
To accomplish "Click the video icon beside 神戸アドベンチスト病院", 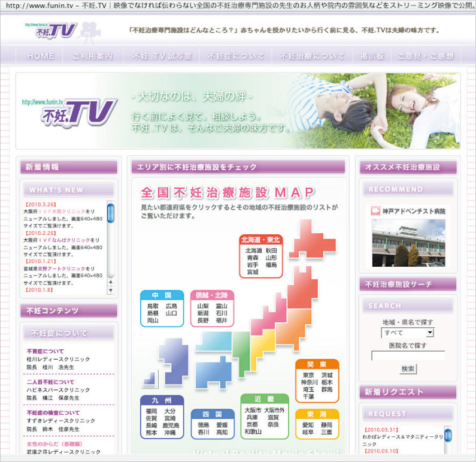I will 375,211.
